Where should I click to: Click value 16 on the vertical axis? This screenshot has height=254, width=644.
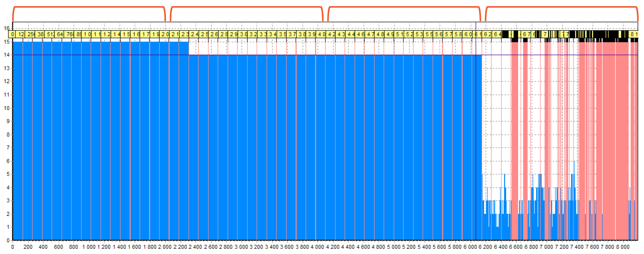(6, 28)
